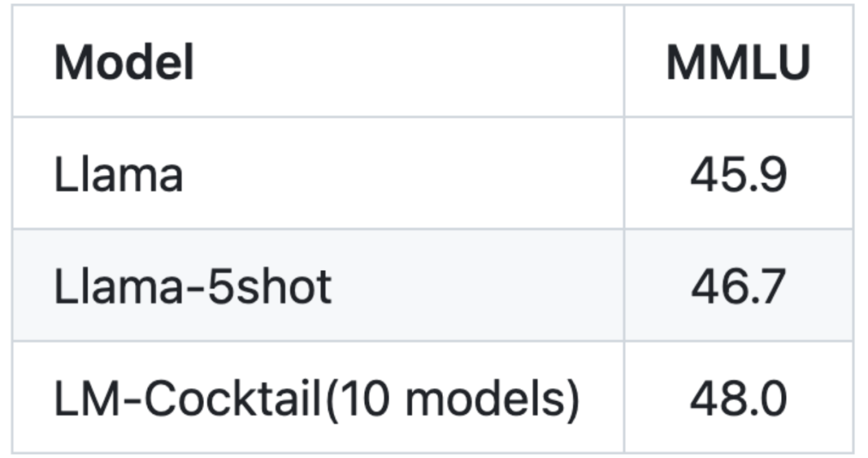Click "Llama" within the "Llama-5shot" text

118,287
